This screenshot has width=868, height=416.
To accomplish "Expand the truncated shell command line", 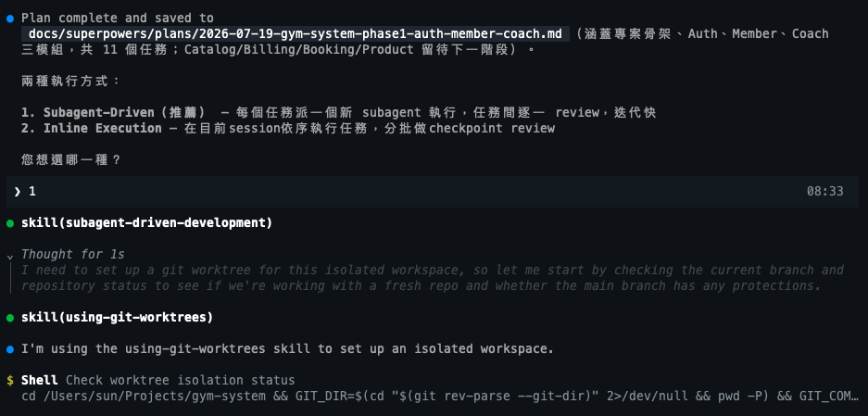I will pos(439,396).
